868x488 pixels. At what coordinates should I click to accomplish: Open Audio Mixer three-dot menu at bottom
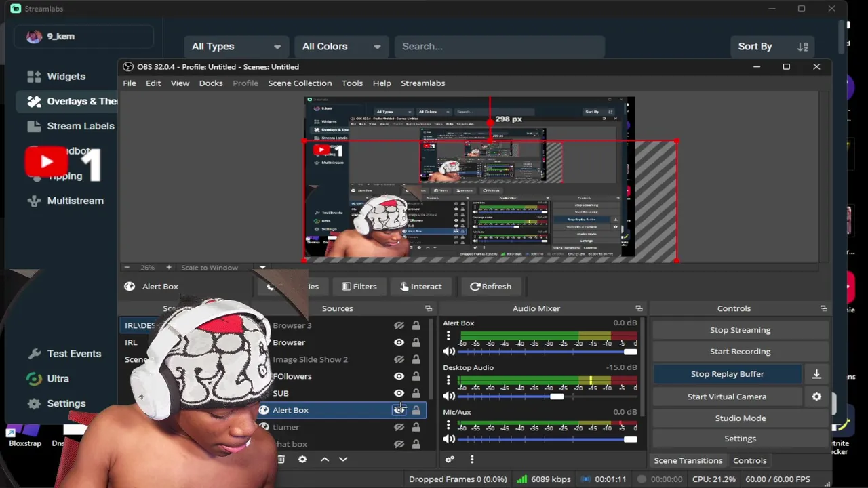tap(472, 460)
